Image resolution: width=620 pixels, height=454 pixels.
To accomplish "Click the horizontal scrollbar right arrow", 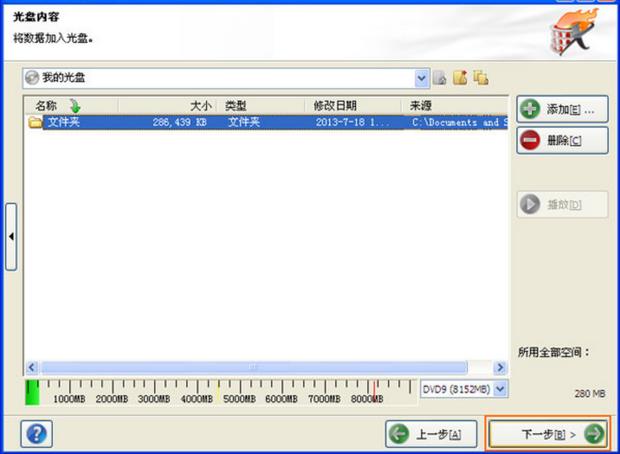I will pos(501,367).
